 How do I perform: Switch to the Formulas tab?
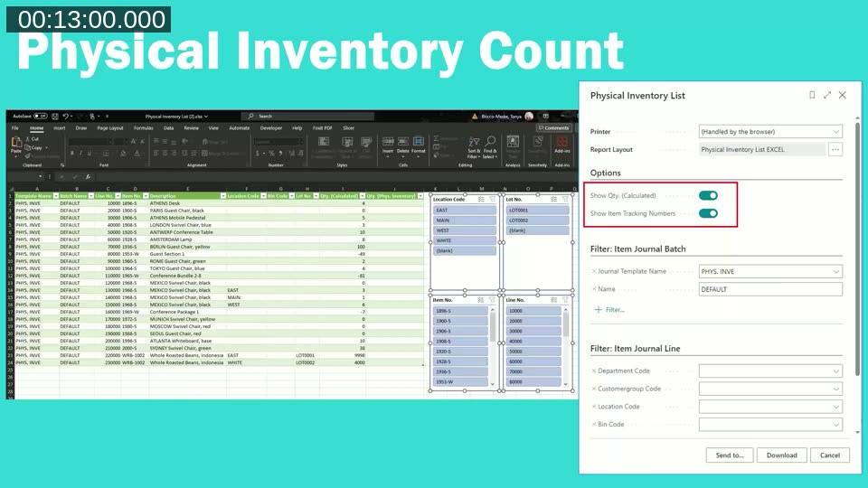(144, 127)
